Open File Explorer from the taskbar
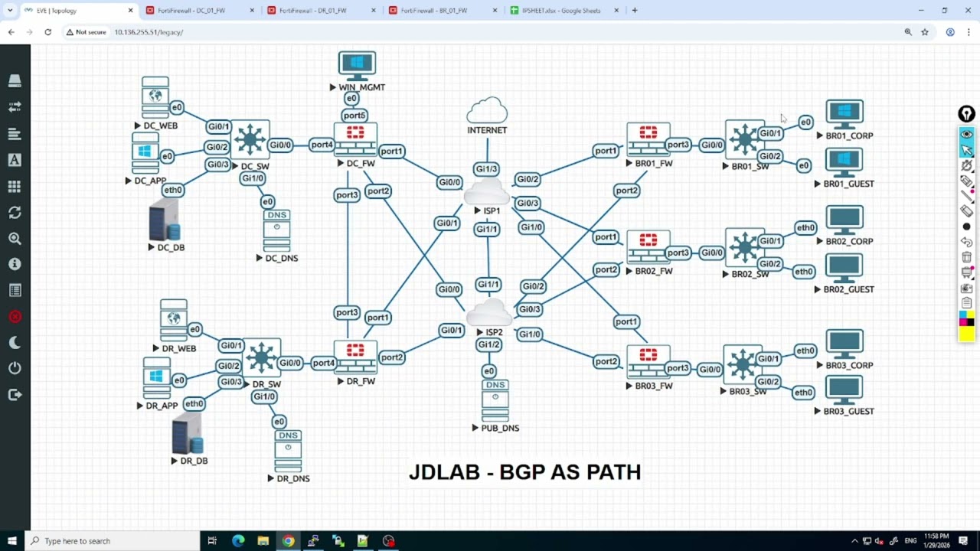This screenshot has width=980, height=551. (263, 541)
